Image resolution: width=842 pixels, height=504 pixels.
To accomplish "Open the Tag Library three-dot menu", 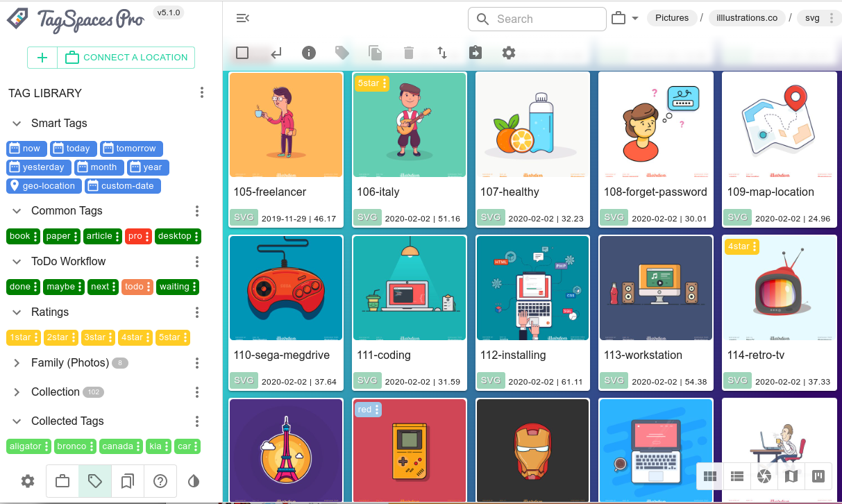I will tap(202, 93).
